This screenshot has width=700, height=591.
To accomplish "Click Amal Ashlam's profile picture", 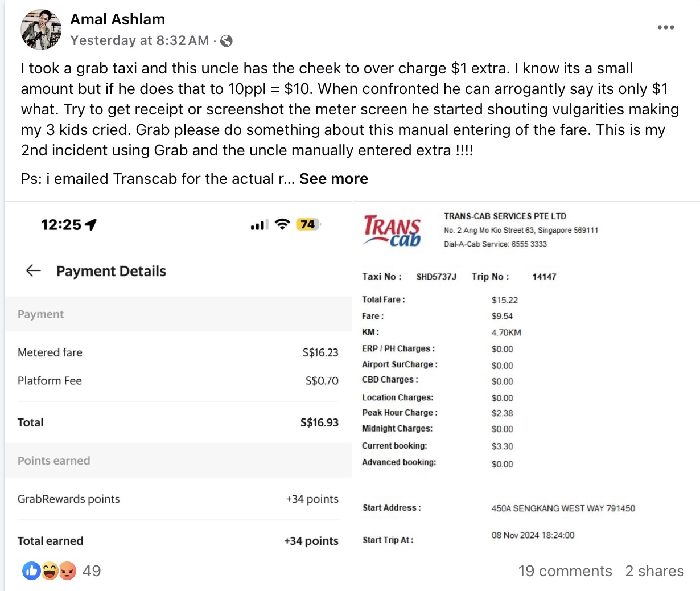I will [x=41, y=30].
